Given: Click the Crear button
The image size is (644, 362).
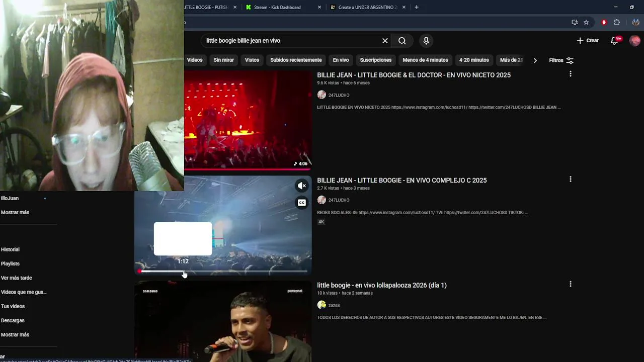Looking at the screenshot, I should coord(588,41).
